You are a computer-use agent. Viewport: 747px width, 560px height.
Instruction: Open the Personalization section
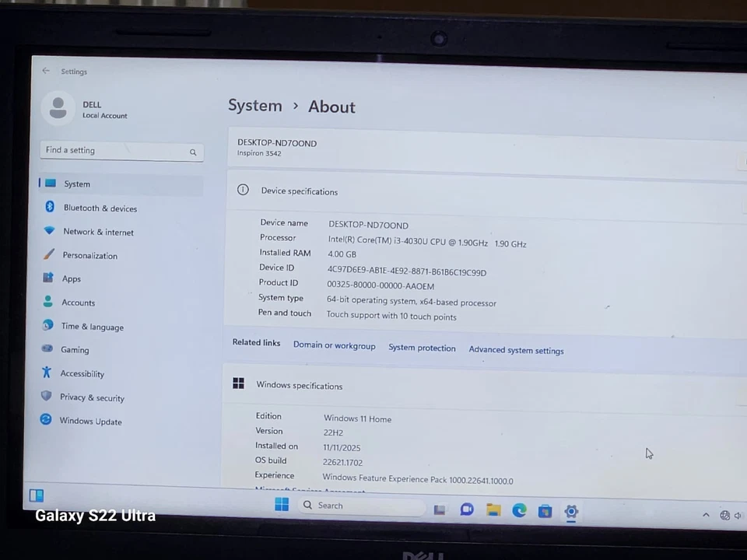(x=89, y=255)
